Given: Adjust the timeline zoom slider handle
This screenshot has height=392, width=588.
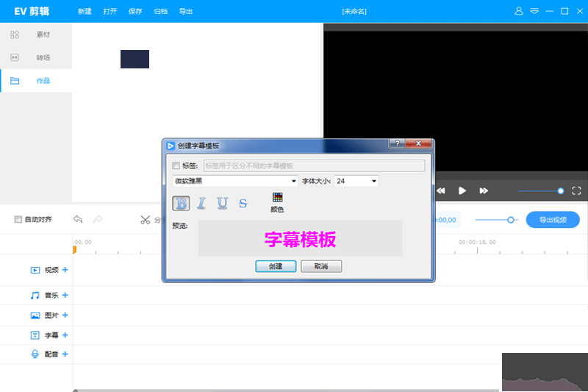Looking at the screenshot, I should (511, 220).
